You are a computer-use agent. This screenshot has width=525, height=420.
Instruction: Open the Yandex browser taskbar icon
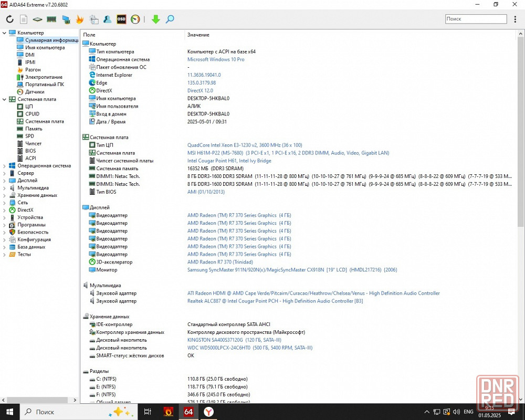209,412
